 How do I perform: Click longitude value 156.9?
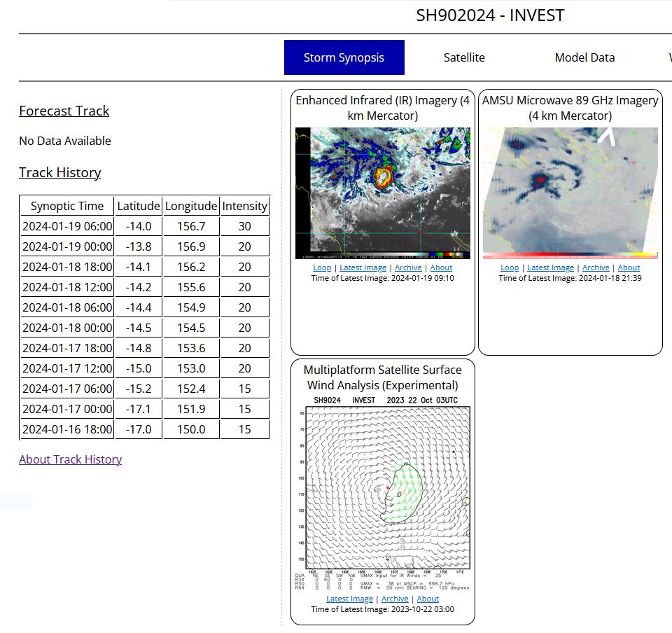[191, 247]
